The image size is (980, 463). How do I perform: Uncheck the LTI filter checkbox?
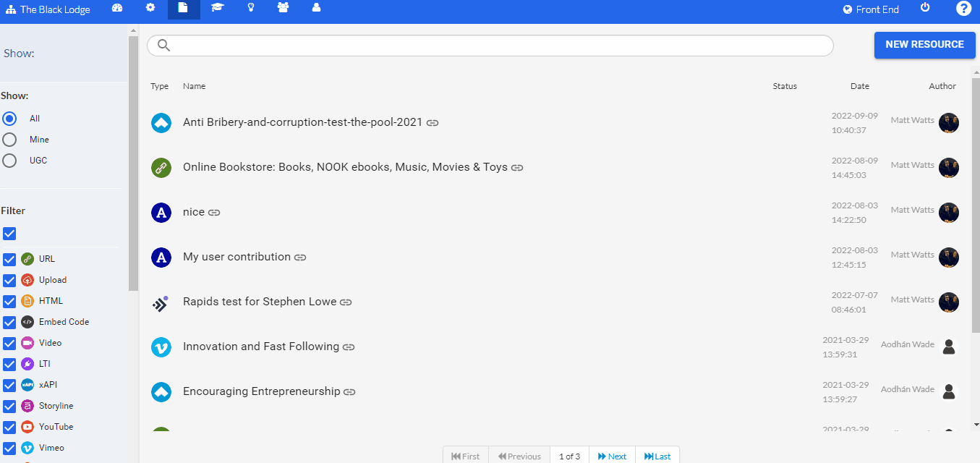[x=9, y=365]
